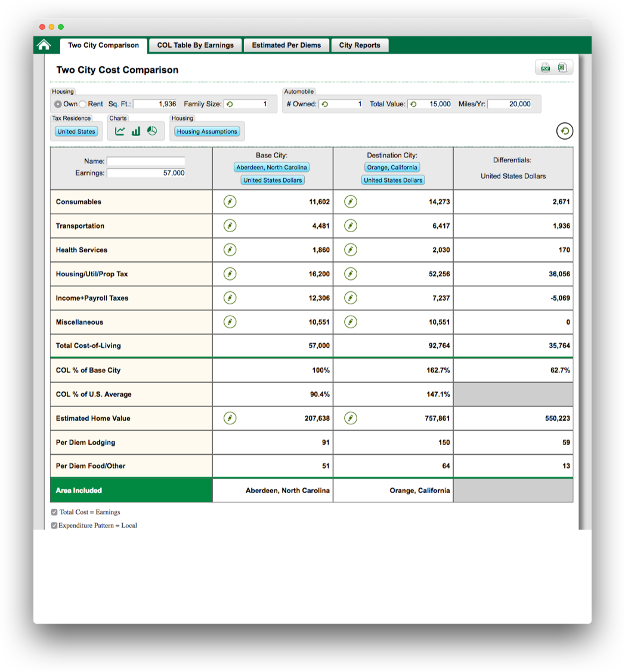Screen dimensions: 625x672
Task: Change the base city currency
Action: tap(273, 180)
